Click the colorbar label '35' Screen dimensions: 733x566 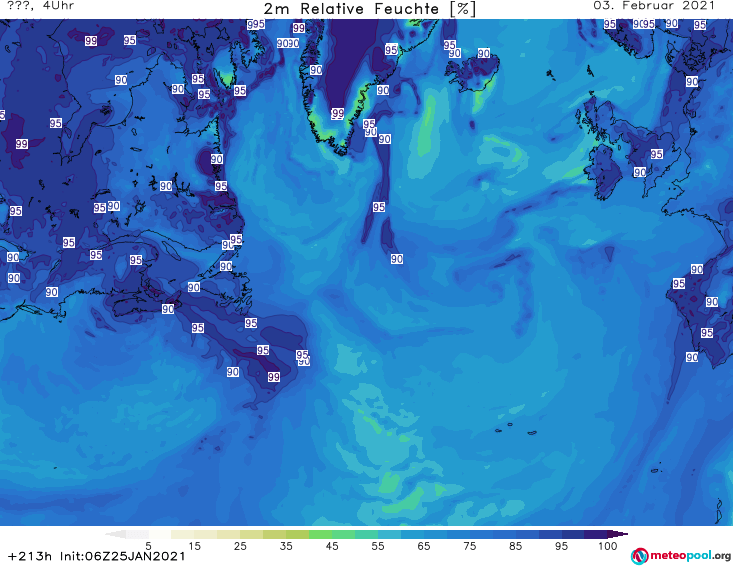pos(286,546)
